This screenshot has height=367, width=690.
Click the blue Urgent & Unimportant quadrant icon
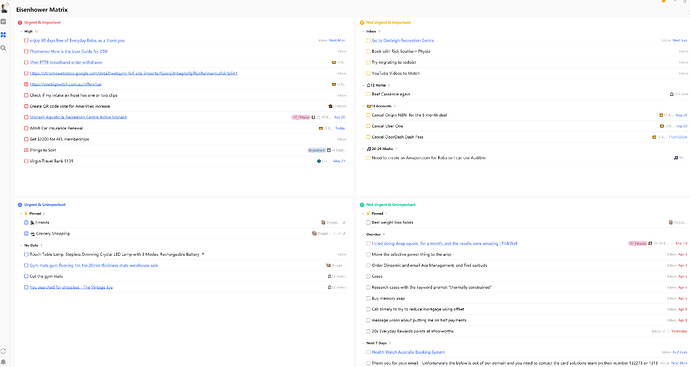tap(20, 205)
